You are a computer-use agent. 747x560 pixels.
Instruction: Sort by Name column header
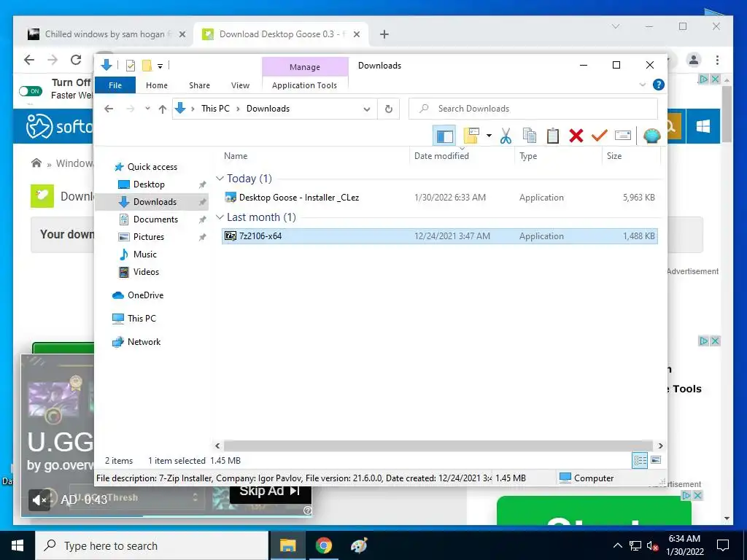coord(315,156)
